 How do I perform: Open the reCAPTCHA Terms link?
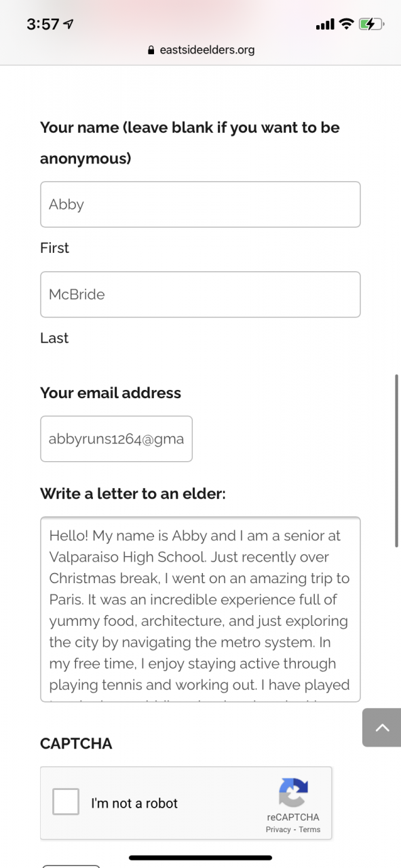click(309, 829)
